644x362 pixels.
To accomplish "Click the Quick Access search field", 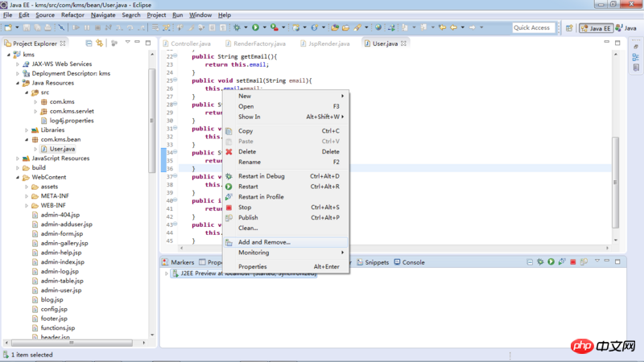I will tap(531, 27).
